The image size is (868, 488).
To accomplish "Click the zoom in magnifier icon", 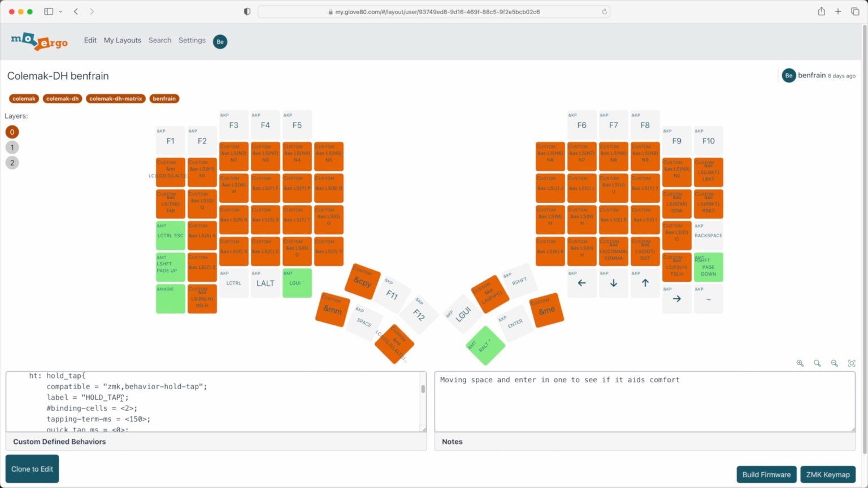I will click(x=800, y=363).
